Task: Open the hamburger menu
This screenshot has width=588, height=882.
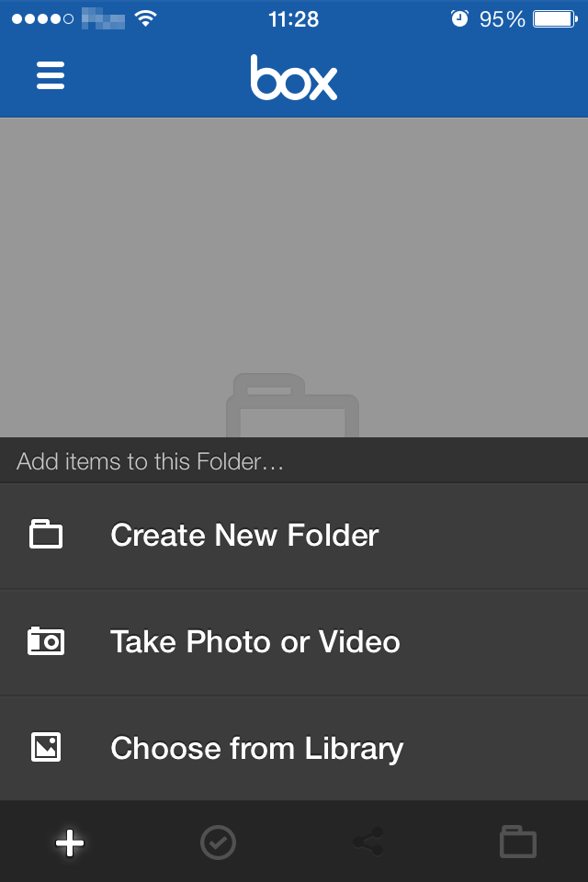Action: click(51, 75)
